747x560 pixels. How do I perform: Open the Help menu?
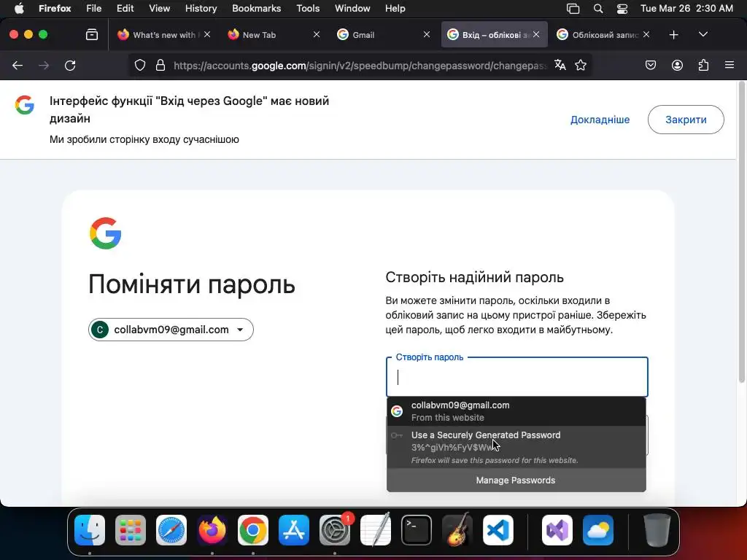click(395, 9)
